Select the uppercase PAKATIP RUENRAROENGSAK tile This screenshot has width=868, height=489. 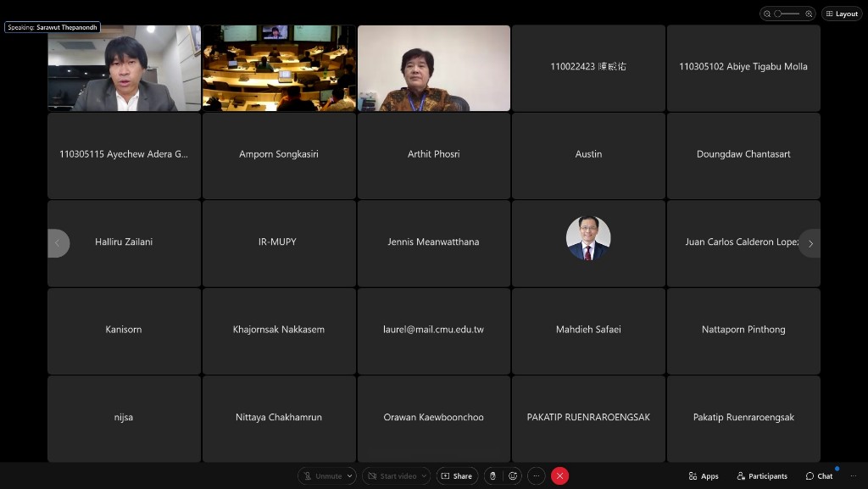[x=588, y=419]
